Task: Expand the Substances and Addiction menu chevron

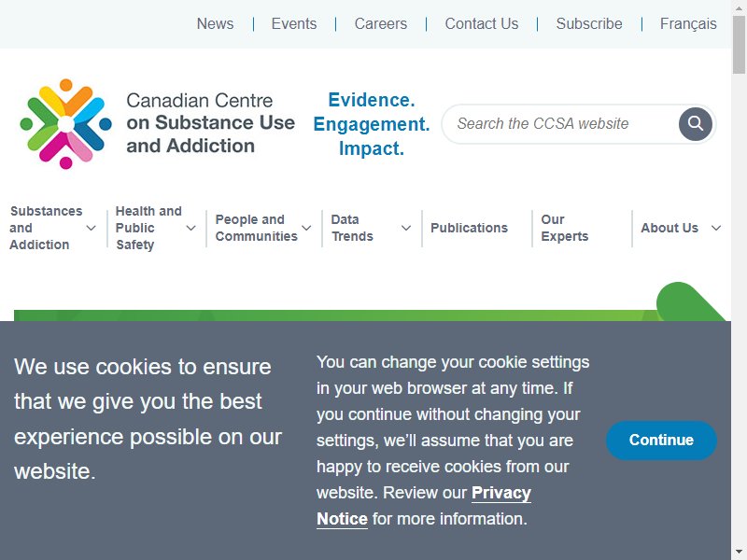Action: [x=91, y=228]
